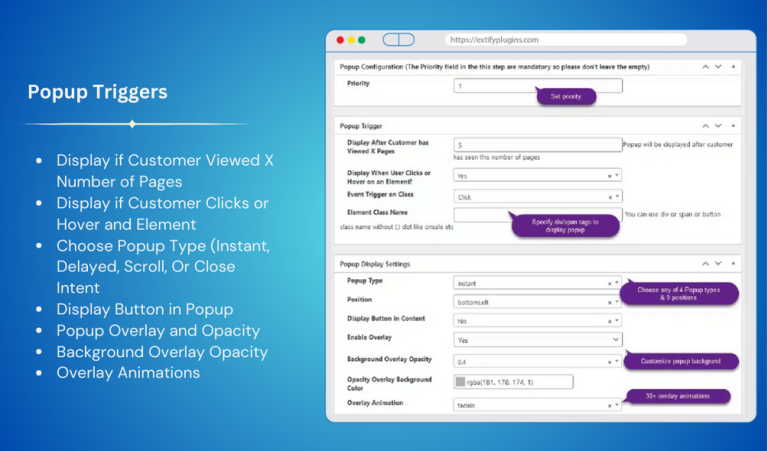Move Popup Configuration panel up with arrow
The width and height of the screenshot is (768, 451).
click(x=705, y=67)
